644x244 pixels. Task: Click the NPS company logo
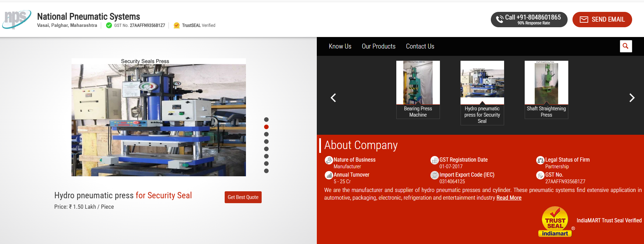coord(16,19)
